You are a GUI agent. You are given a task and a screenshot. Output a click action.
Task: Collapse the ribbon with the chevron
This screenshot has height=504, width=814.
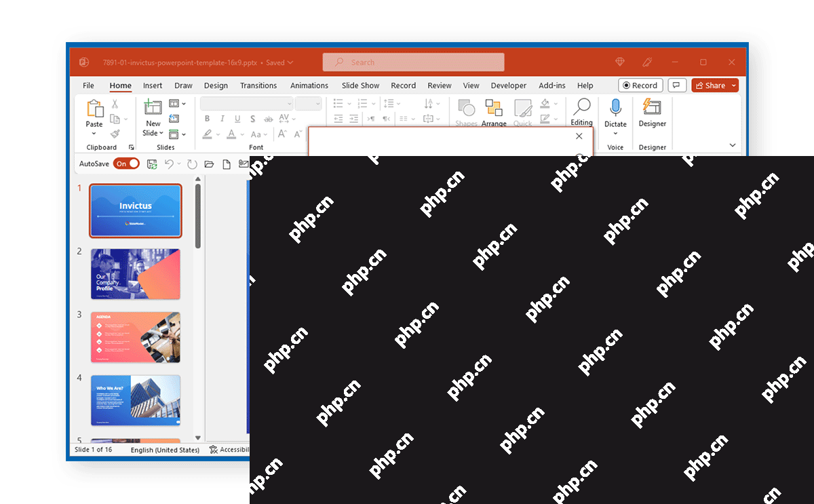tap(733, 145)
